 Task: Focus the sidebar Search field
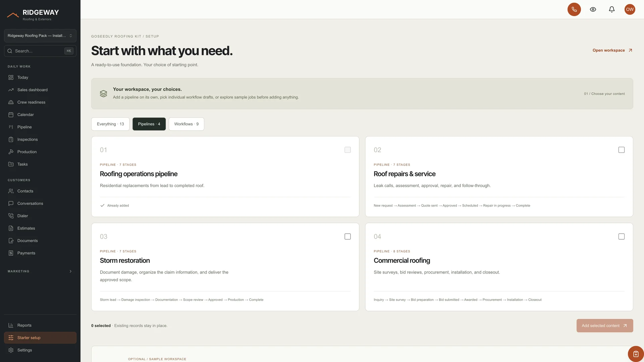coord(40,51)
